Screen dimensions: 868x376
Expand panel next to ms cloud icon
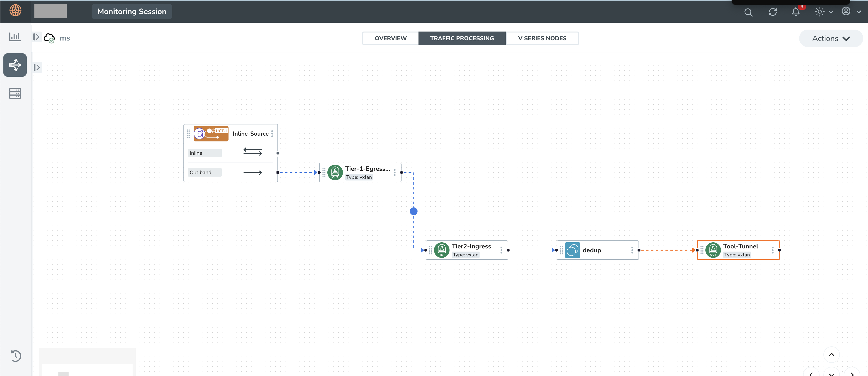coord(36,37)
